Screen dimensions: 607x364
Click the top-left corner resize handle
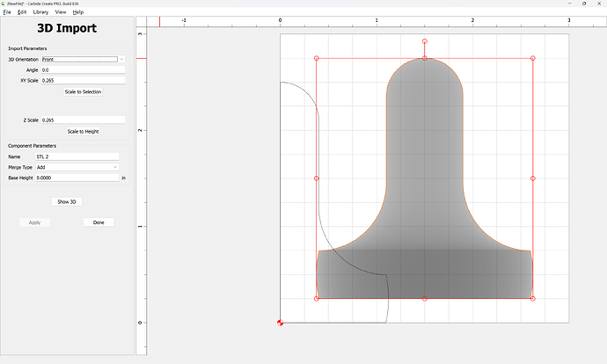click(x=317, y=59)
